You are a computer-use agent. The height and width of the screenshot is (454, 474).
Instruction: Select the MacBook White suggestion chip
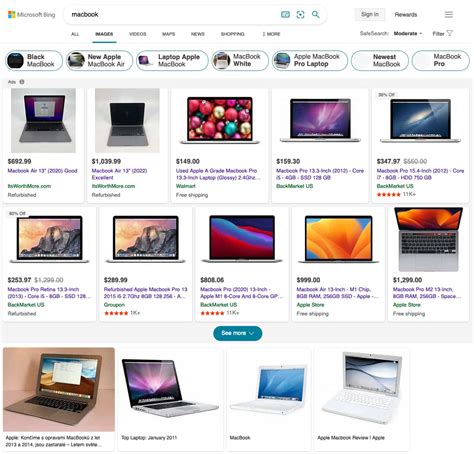(x=240, y=60)
